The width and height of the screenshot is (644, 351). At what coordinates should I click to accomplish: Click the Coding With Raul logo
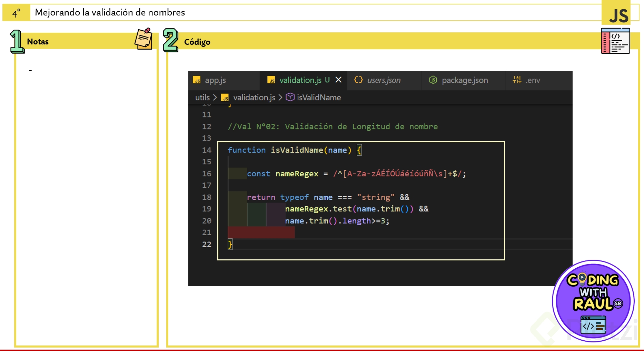point(593,301)
